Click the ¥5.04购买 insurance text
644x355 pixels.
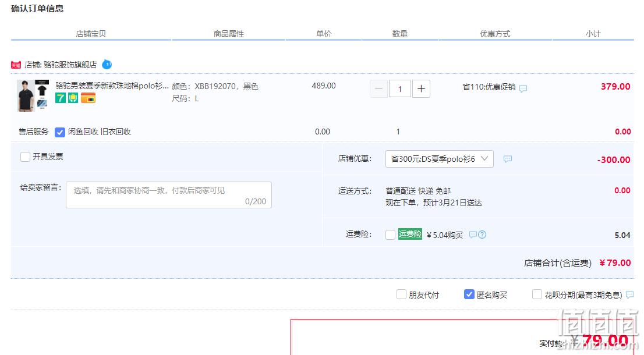coord(445,235)
